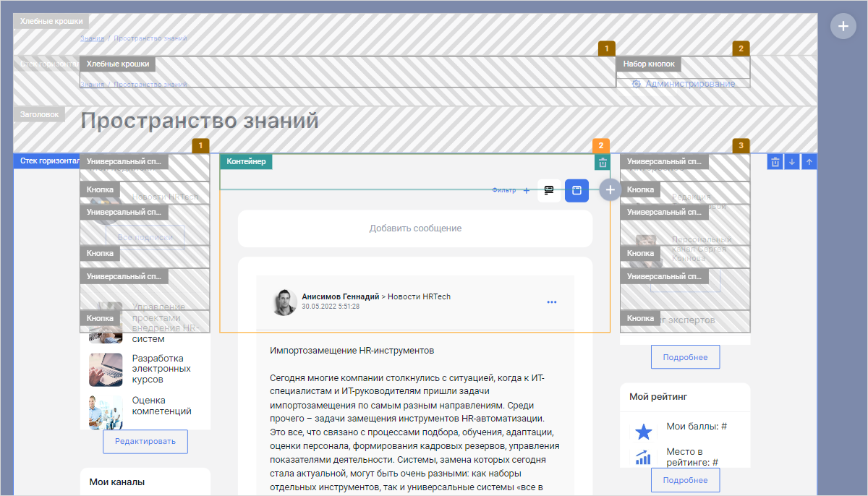The image size is (868, 496).
Task: Click the white plus button top right
Action: (843, 26)
